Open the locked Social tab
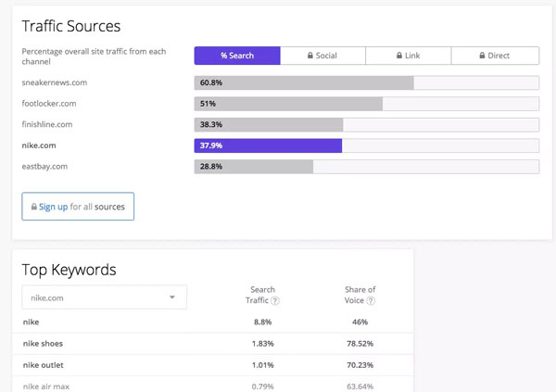 click(322, 56)
